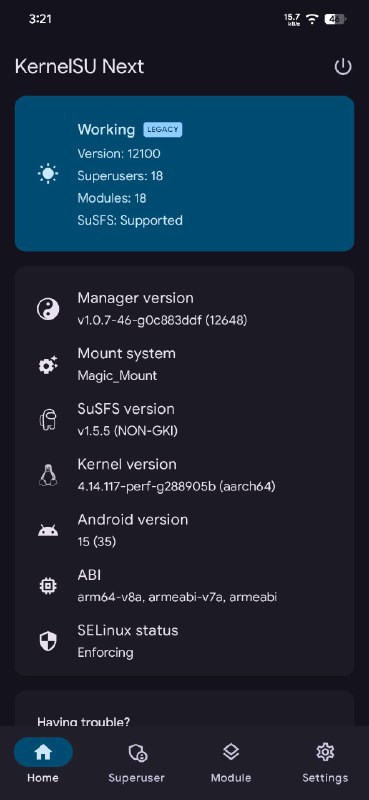Tap the power reboot icon
The height and width of the screenshot is (800, 369).
(x=342, y=67)
